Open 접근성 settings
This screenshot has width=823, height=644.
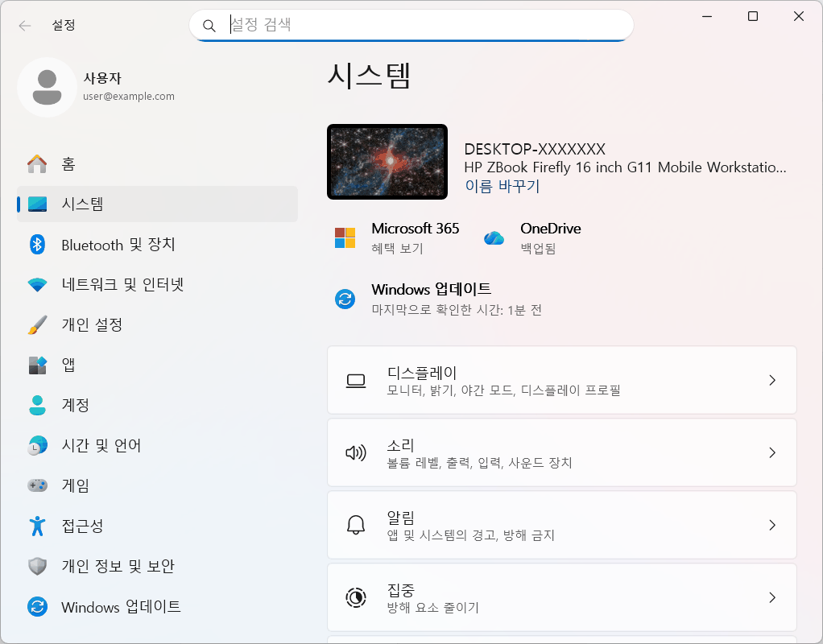click(x=157, y=526)
